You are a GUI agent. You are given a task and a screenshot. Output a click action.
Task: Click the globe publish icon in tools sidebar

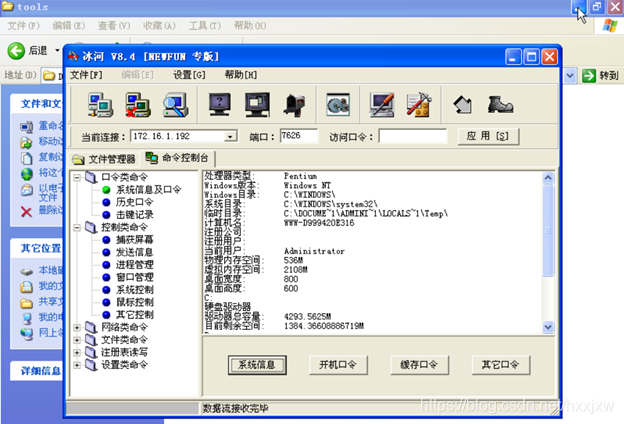tap(27, 174)
